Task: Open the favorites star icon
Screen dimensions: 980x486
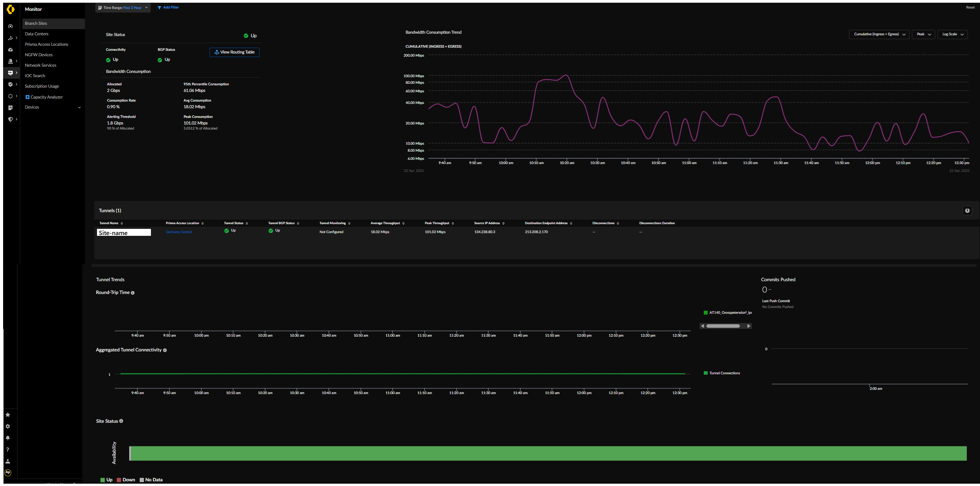Action: click(x=8, y=415)
